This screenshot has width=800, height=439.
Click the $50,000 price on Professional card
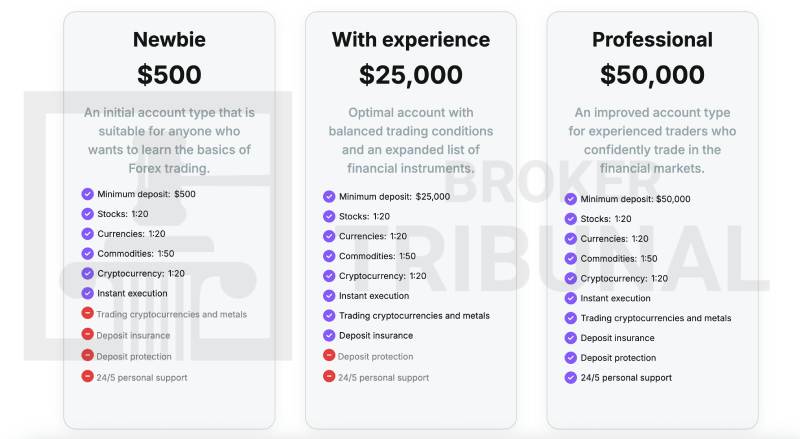pyautogui.click(x=652, y=75)
